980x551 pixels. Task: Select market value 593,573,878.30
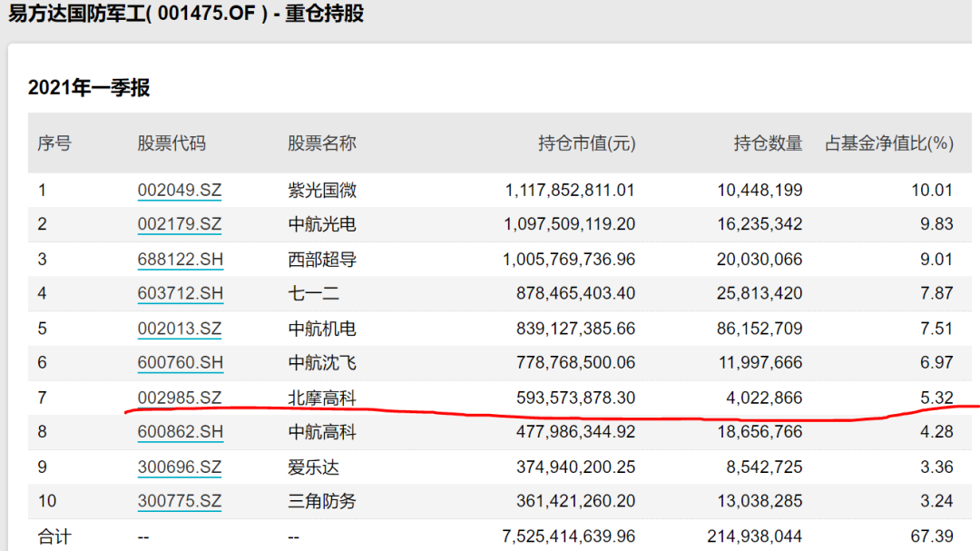(575, 398)
